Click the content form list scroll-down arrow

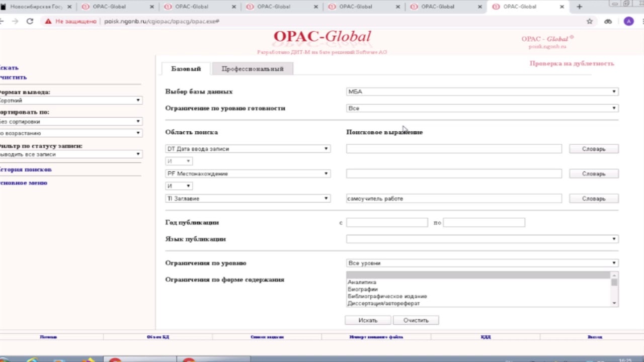[614, 303]
